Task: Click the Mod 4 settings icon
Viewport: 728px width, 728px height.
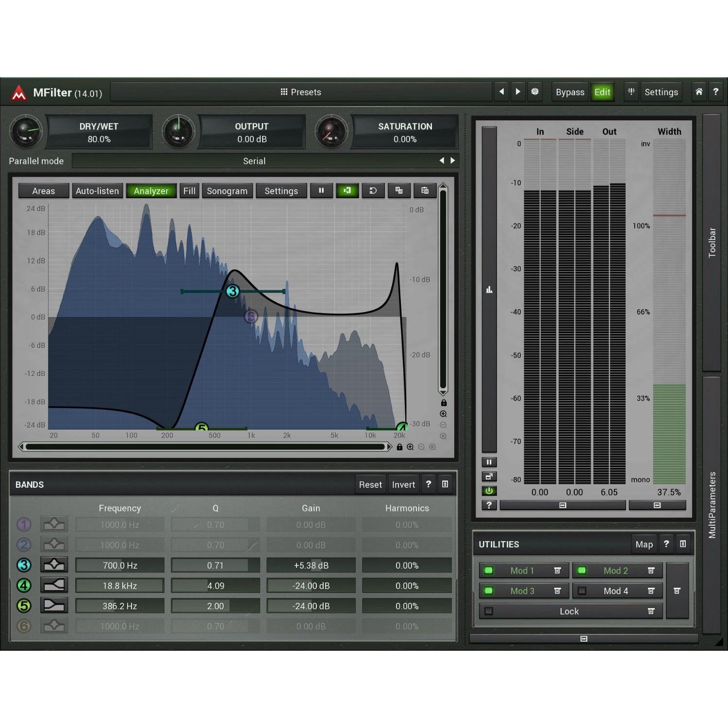Action: (651, 591)
